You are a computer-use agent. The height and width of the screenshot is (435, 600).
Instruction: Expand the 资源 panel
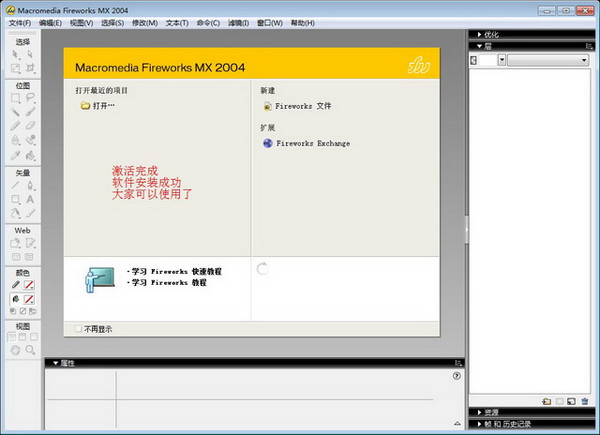[x=492, y=412]
